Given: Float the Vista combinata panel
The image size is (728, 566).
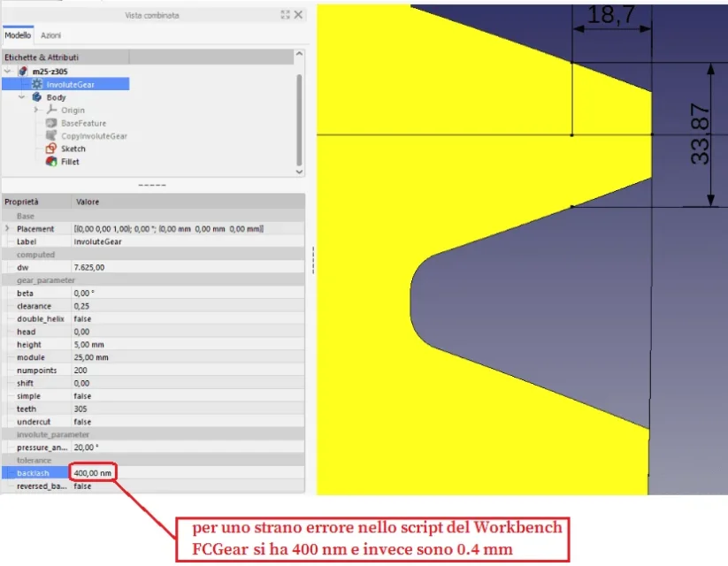Looking at the screenshot, I should pos(285,15).
